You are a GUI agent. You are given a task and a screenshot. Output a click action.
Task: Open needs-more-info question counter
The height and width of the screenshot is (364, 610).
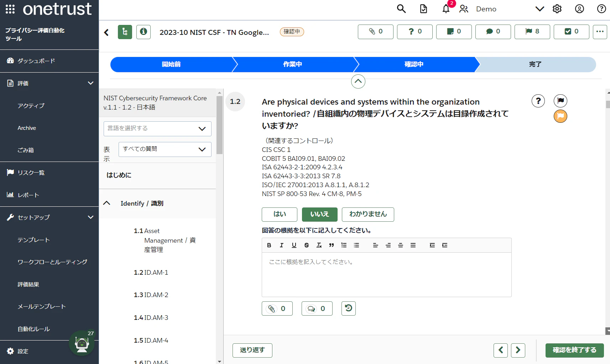[x=415, y=32]
